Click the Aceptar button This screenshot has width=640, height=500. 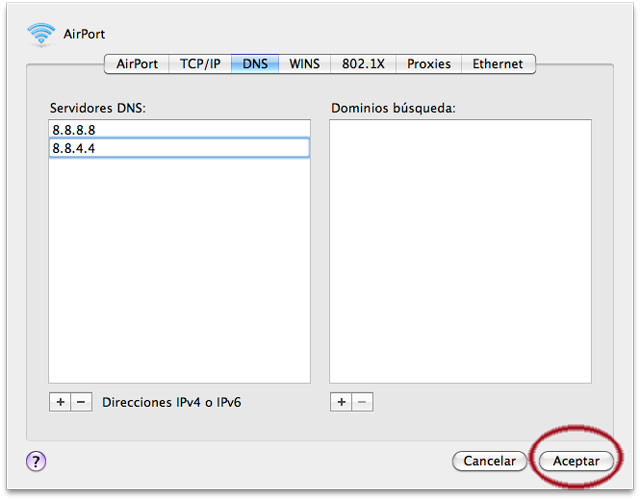[x=576, y=461]
